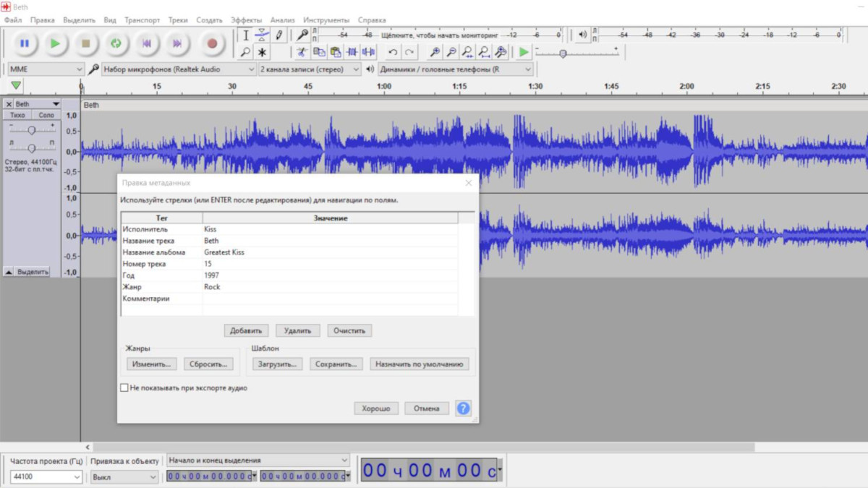Click the Cut scissors icon

click(302, 52)
